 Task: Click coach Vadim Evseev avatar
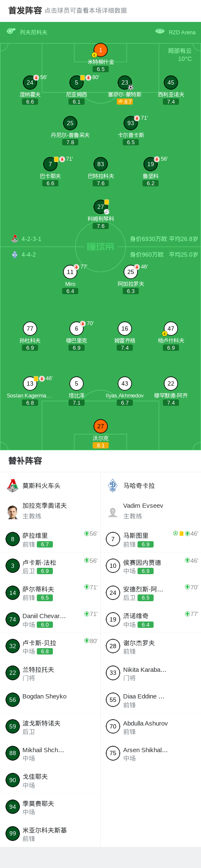click(113, 512)
